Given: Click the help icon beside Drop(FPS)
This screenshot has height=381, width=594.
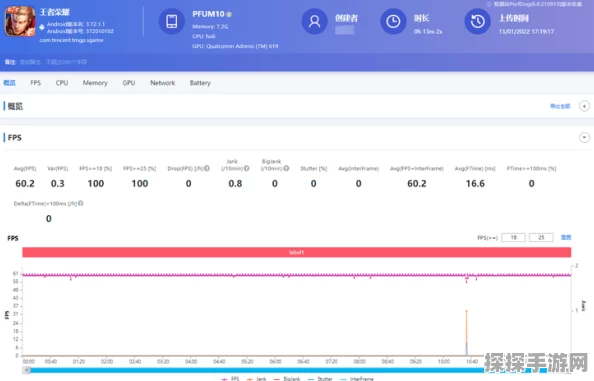Looking at the screenshot, I should tap(207, 169).
